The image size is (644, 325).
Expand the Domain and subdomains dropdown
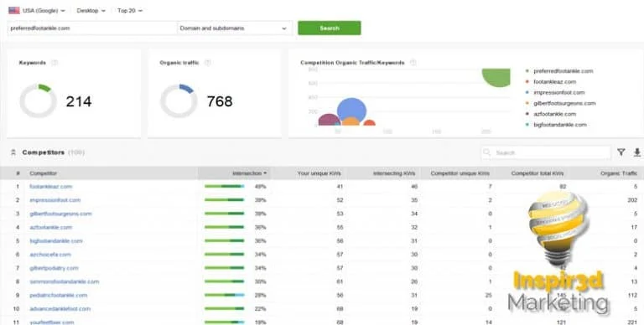point(234,28)
